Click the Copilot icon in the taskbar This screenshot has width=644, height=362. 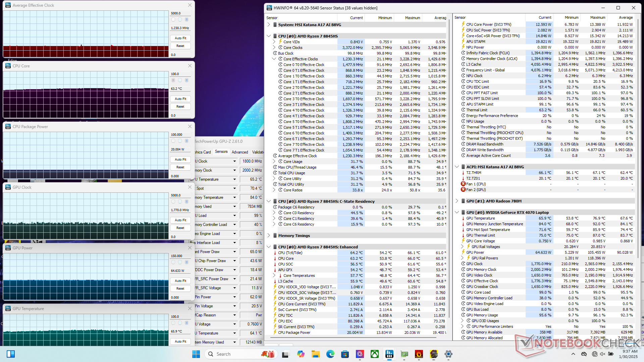point(301,354)
